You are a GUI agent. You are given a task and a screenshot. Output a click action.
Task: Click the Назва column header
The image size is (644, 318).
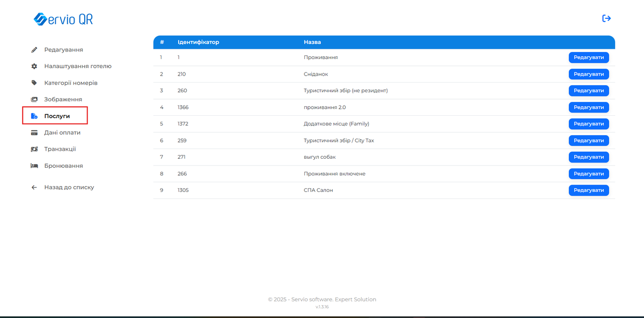(312, 42)
